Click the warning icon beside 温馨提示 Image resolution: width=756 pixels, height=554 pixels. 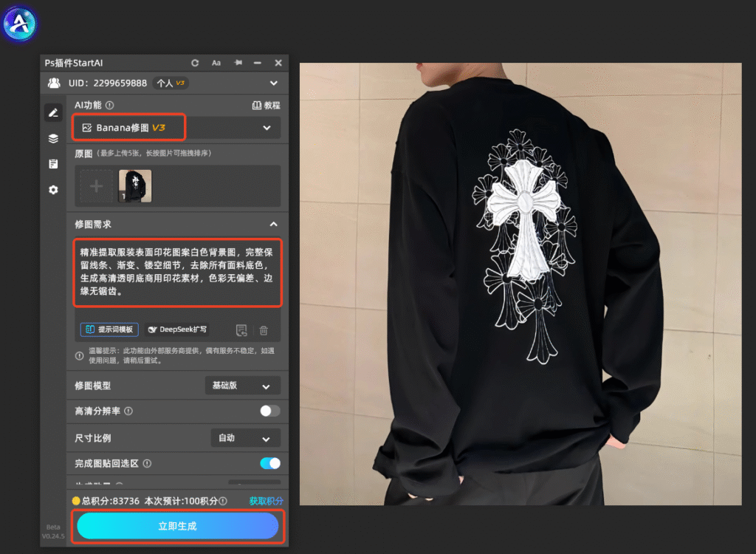click(80, 355)
